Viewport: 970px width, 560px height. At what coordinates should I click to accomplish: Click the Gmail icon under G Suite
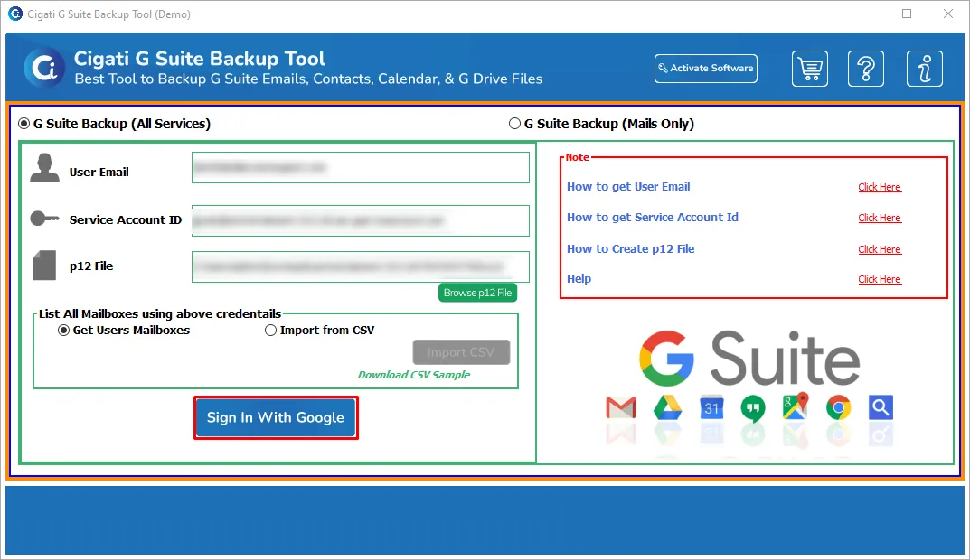[x=621, y=408]
